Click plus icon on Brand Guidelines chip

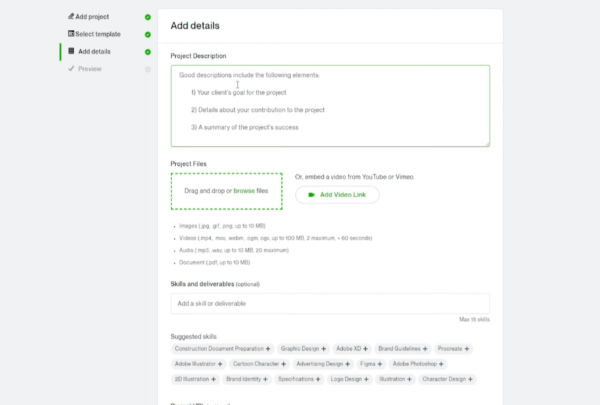coord(425,349)
